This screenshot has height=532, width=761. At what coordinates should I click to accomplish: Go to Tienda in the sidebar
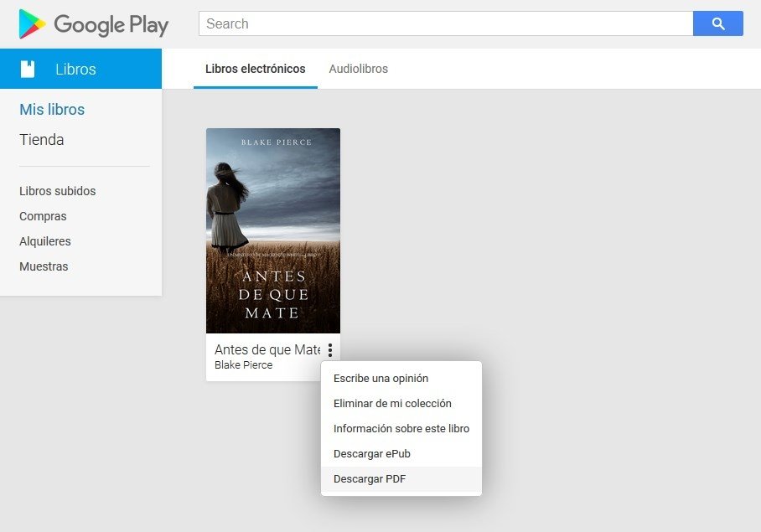click(x=42, y=140)
